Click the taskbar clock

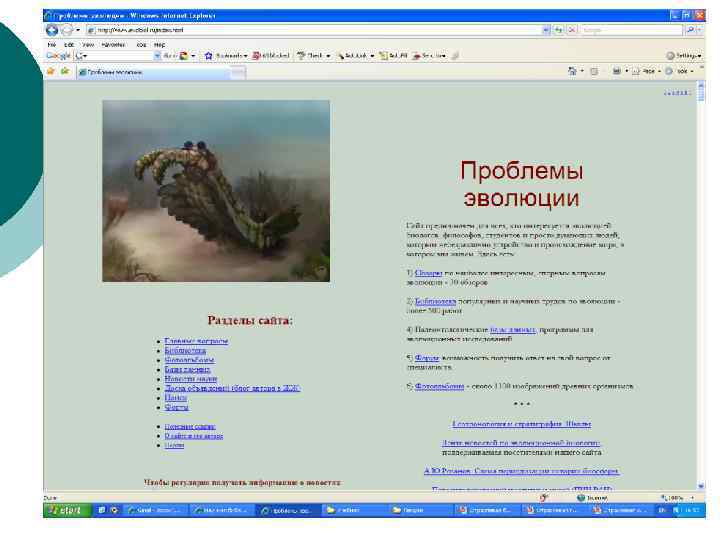click(692, 510)
